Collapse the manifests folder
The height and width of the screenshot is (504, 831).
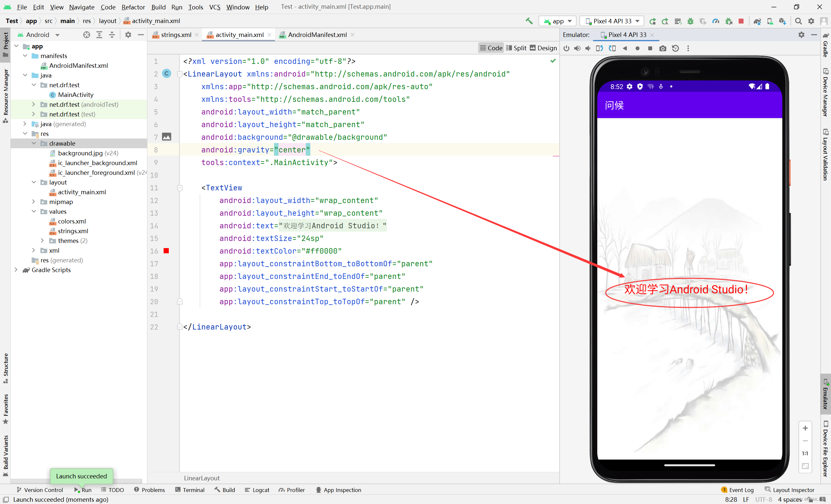[x=25, y=55]
